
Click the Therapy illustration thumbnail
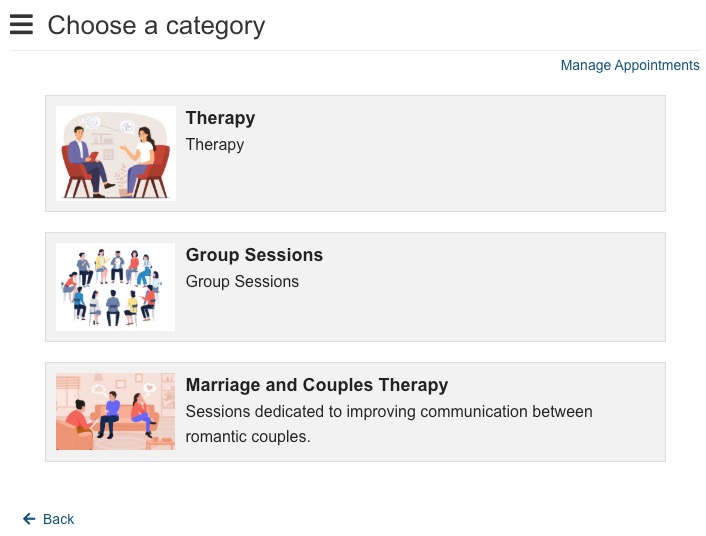click(116, 153)
